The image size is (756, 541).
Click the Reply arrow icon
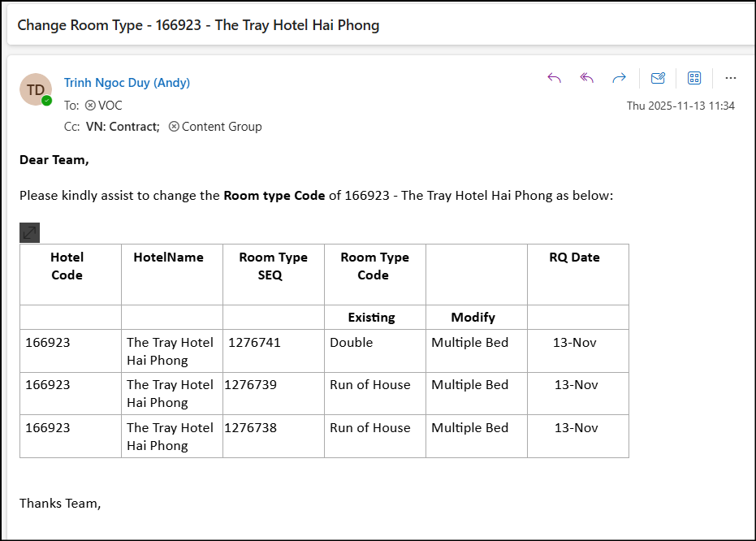(555, 78)
